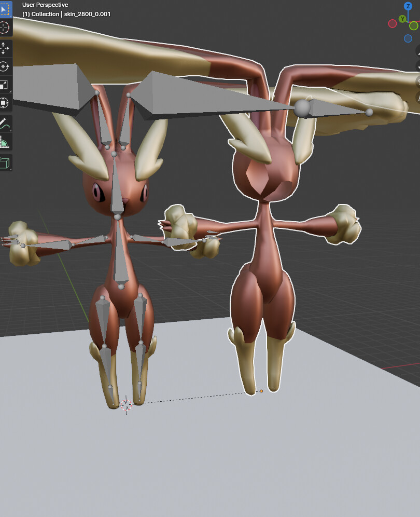Click the large gray bone joint sphere

point(302,108)
